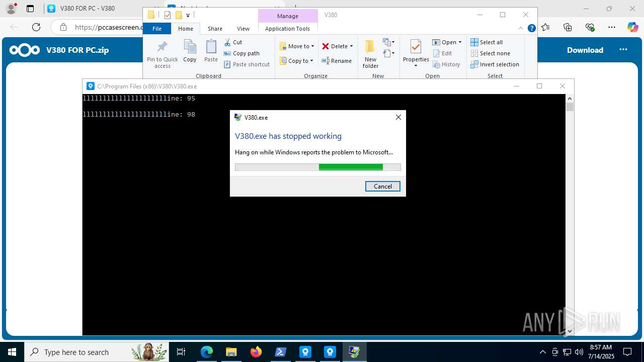Click the quick access properties checkmark icon

168,15
